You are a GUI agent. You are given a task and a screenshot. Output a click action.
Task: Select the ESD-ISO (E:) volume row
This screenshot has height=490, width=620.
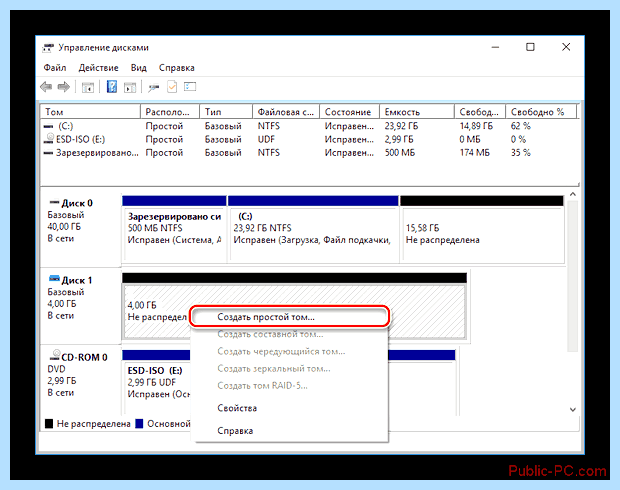point(310,139)
